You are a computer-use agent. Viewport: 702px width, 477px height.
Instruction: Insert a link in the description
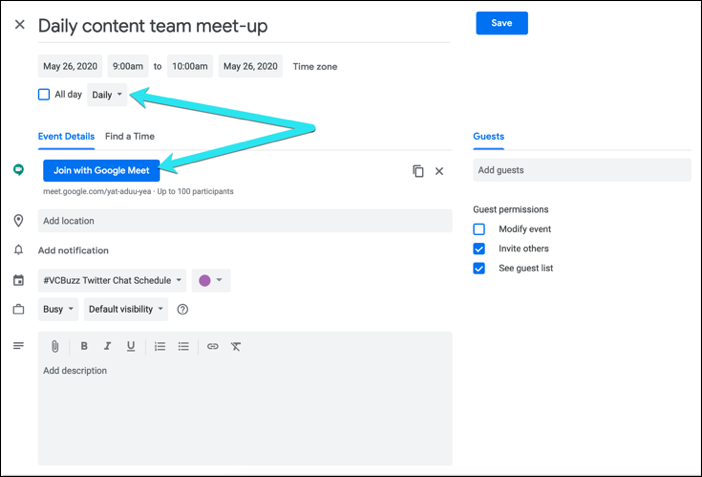click(213, 346)
